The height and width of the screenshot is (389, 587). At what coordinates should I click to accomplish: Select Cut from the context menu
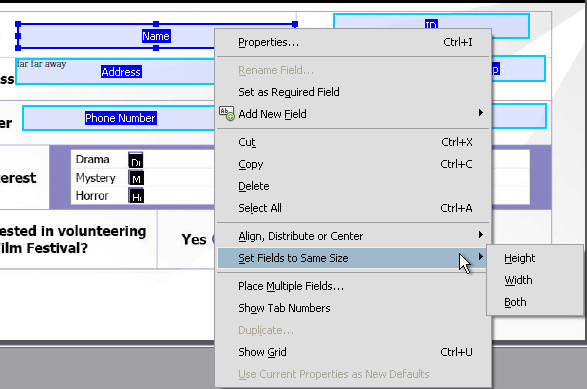353,142
